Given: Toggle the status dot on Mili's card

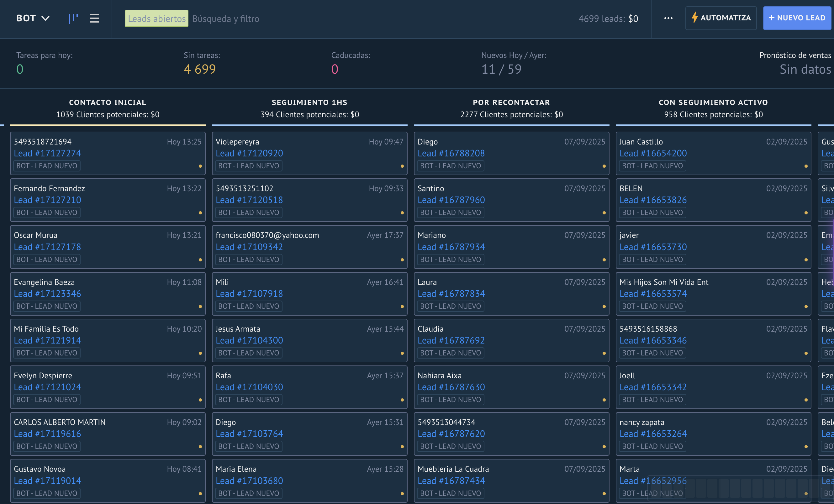Looking at the screenshot, I should click(402, 306).
